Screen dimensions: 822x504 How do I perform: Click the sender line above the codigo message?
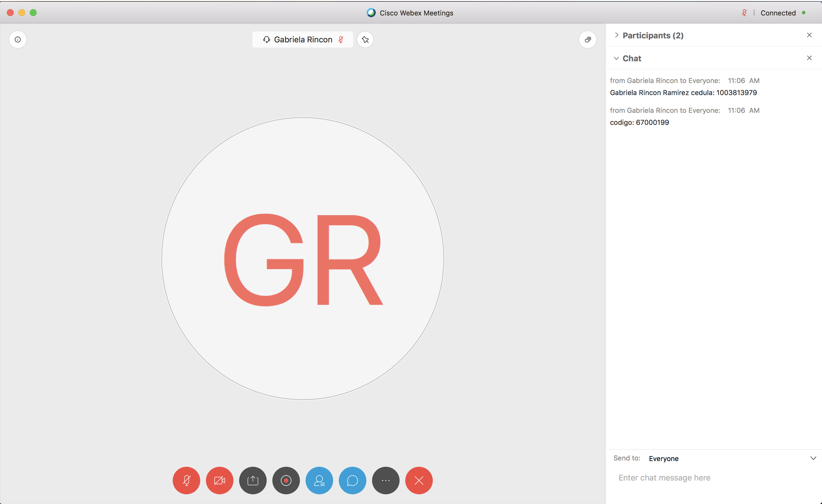coord(685,111)
